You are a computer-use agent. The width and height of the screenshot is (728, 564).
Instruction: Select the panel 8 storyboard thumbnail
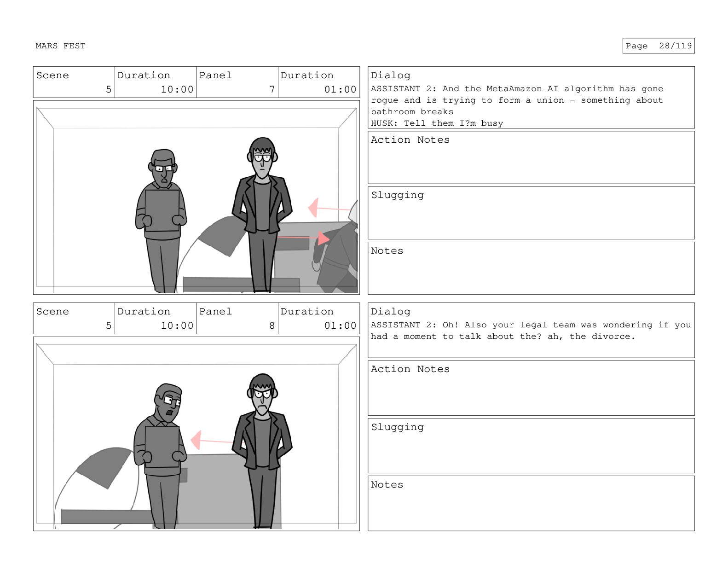[196, 434]
